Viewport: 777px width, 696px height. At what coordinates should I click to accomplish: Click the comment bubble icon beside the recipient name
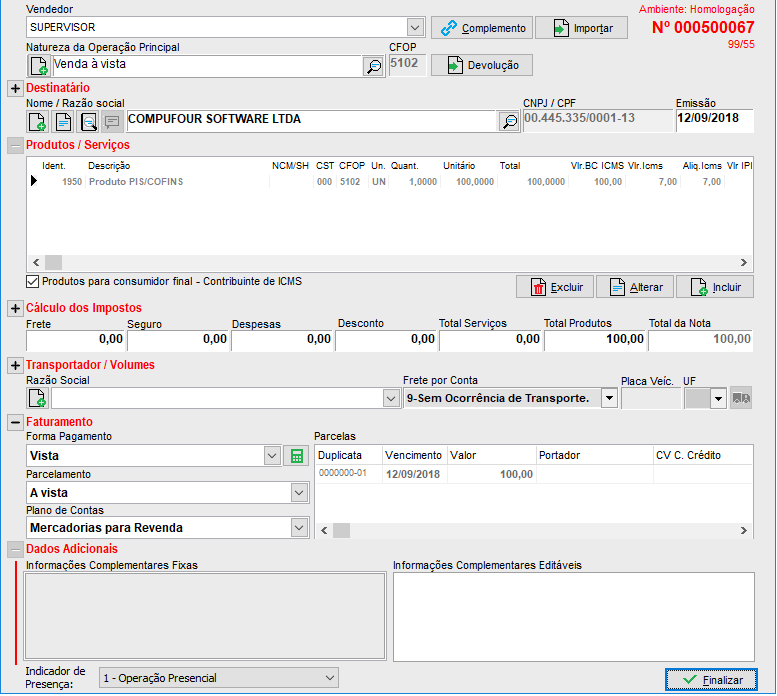click(113, 121)
